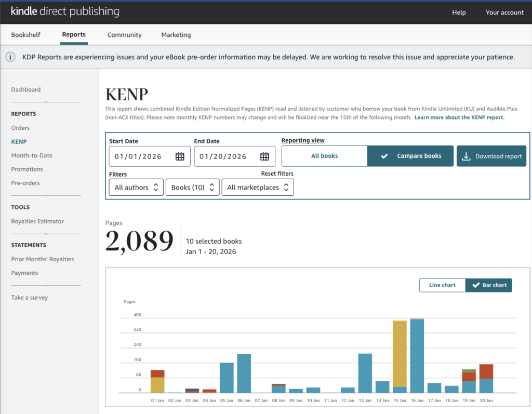The image size is (532, 414).
Task: Switch the chart to Line chart
Action: coord(442,285)
